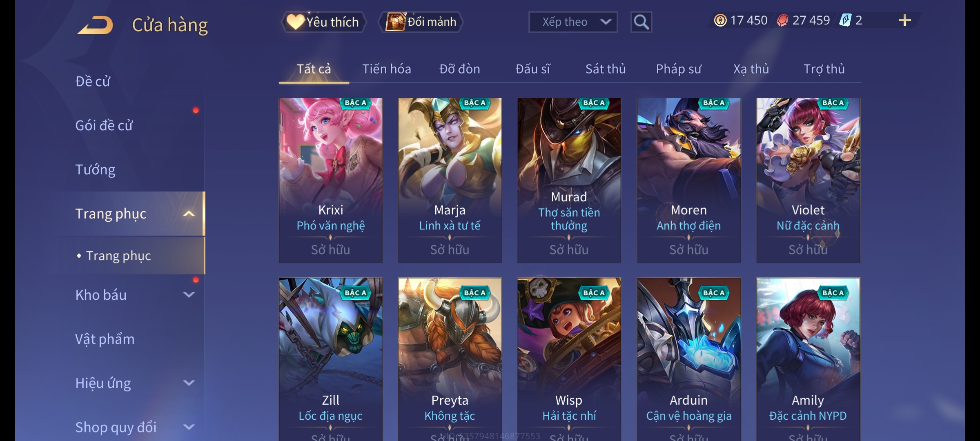
Task: Click the blue voucher ticket icon
Action: coord(845,20)
